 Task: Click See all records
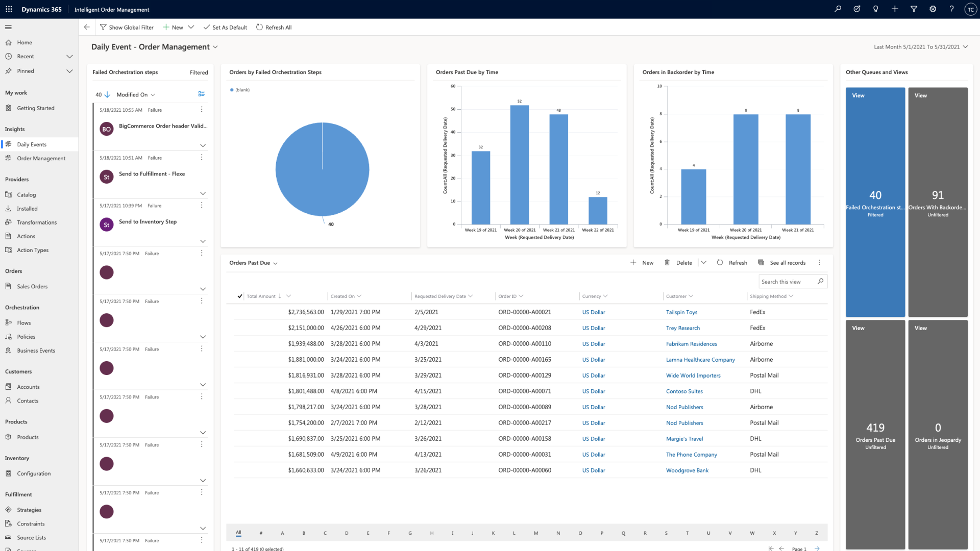click(782, 263)
